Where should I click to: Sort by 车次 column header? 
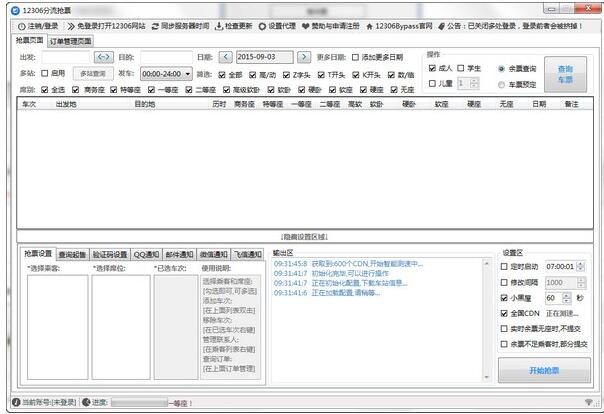click(29, 104)
